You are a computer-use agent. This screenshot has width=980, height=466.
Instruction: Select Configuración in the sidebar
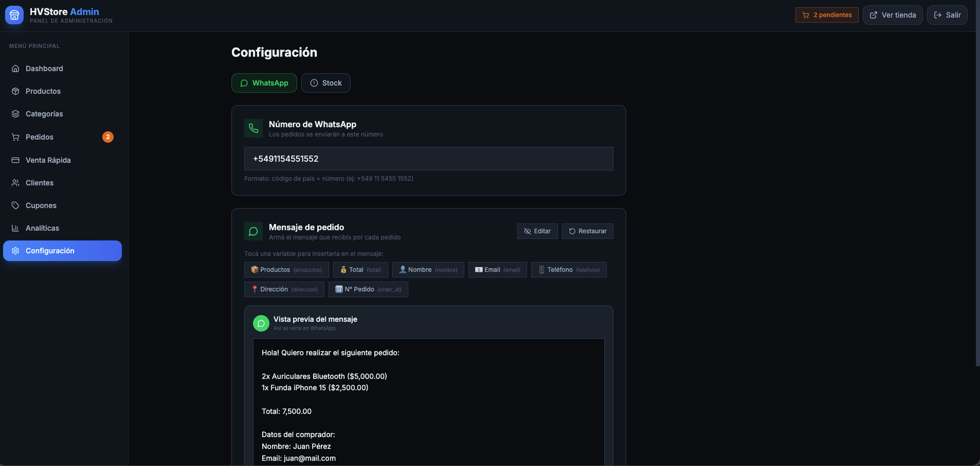click(62, 251)
